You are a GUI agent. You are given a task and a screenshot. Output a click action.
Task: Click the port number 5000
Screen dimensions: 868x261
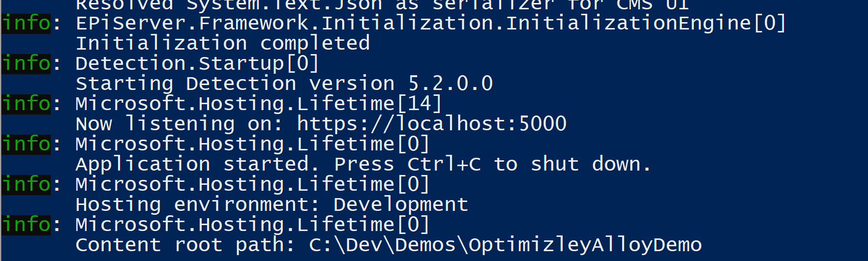pyautogui.click(x=542, y=123)
